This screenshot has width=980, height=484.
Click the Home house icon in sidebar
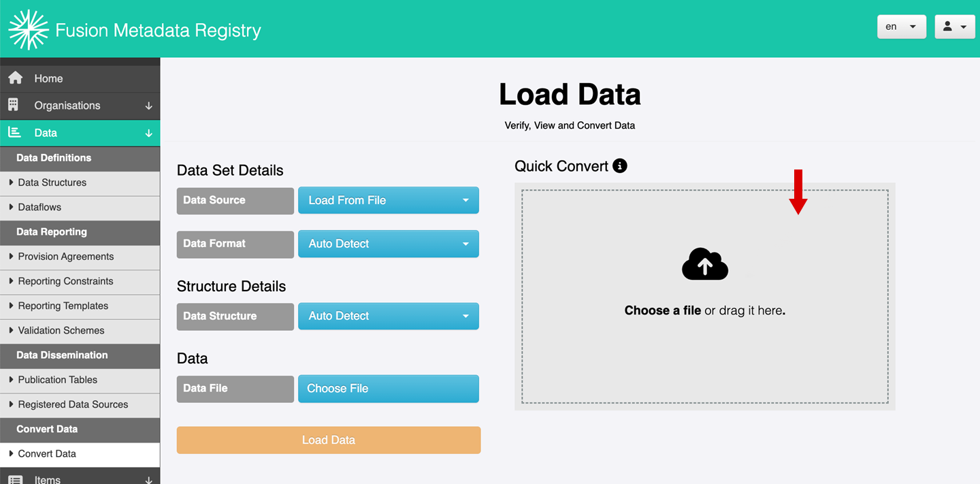15,78
